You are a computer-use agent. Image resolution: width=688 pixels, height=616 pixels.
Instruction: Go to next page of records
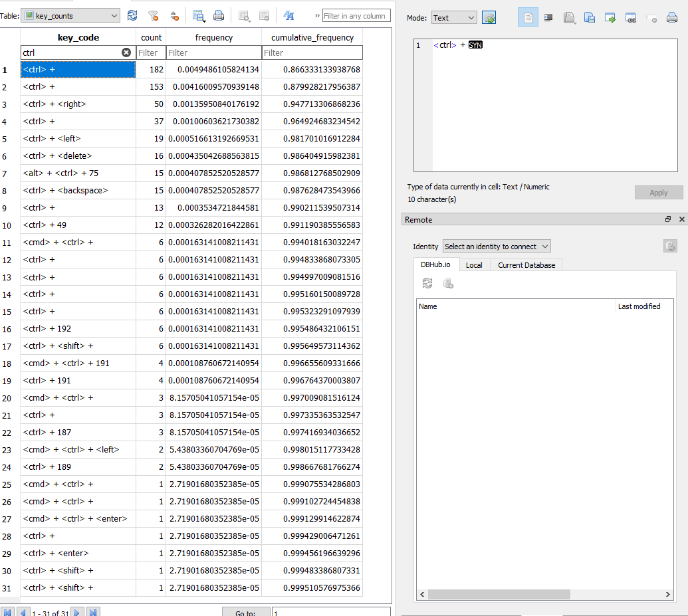77,611
